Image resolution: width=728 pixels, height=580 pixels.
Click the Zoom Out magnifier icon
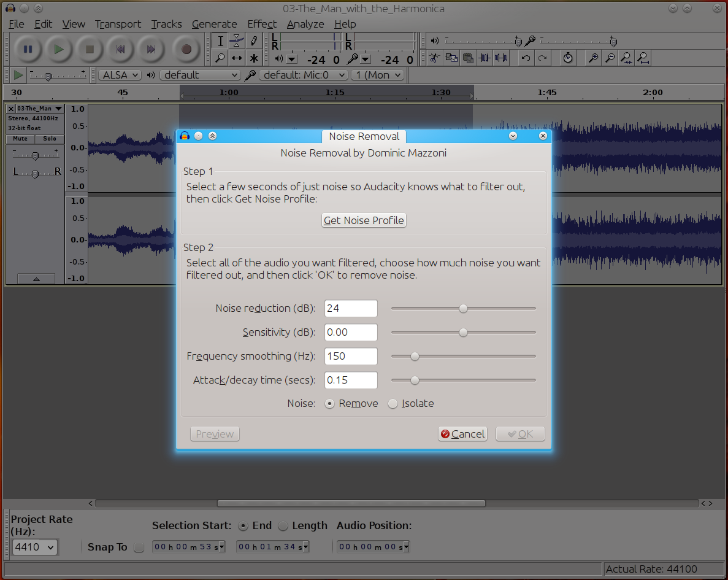[x=610, y=58]
